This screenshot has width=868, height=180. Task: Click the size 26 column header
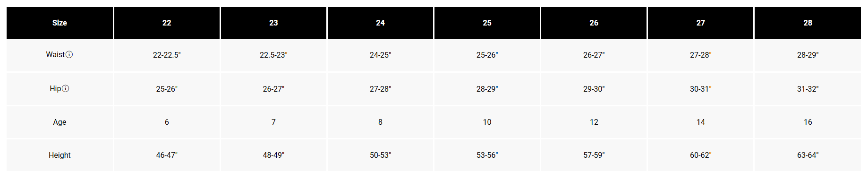[594, 23]
